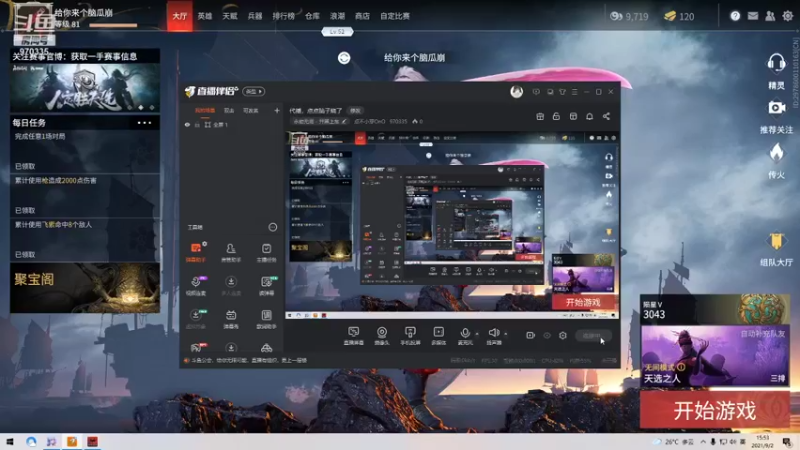
Task: Show hidden tray icons chevron
Action: pyautogui.click(x=703, y=441)
